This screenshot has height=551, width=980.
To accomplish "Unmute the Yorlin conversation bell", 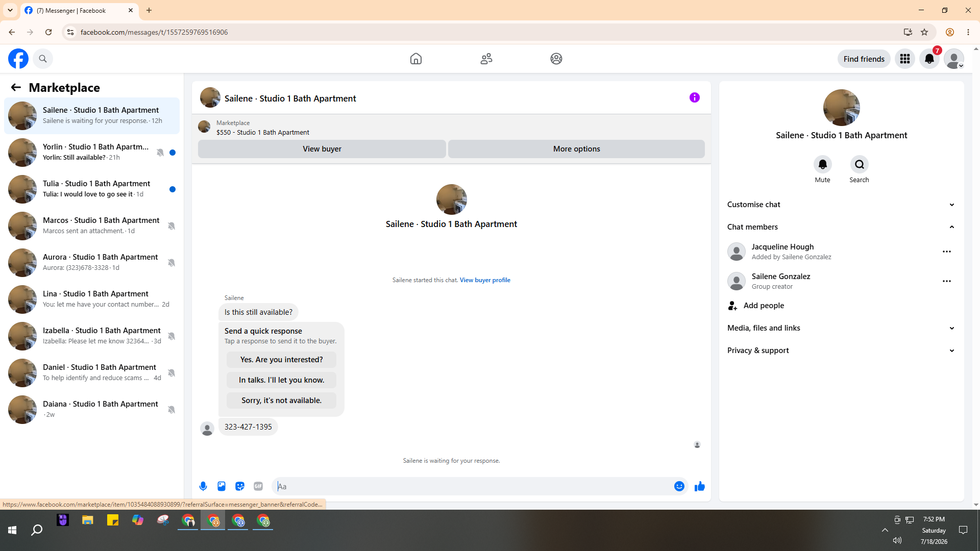I will (x=160, y=153).
